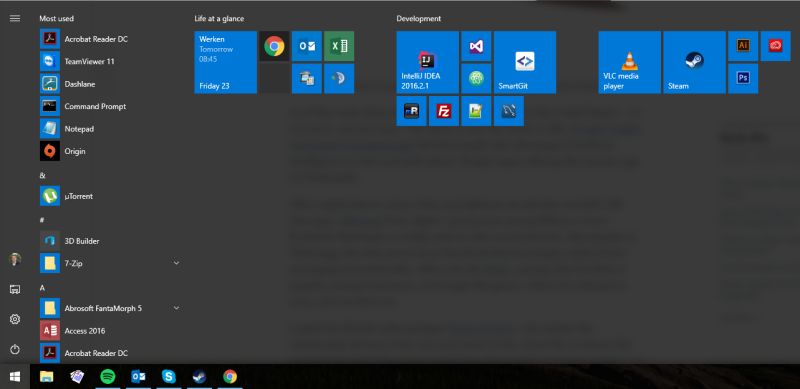The image size is (800, 389).
Task: Open File Explorer from the taskbar
Action: (x=46, y=377)
